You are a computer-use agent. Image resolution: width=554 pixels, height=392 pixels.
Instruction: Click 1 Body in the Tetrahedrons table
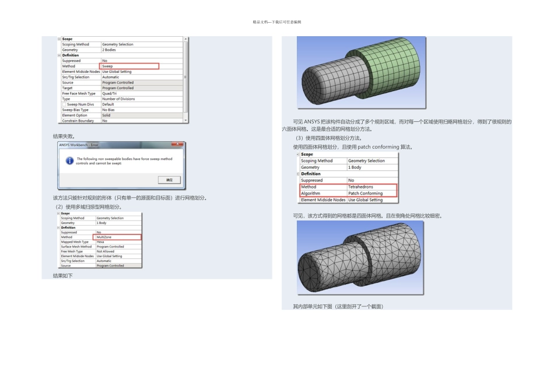point(355,167)
